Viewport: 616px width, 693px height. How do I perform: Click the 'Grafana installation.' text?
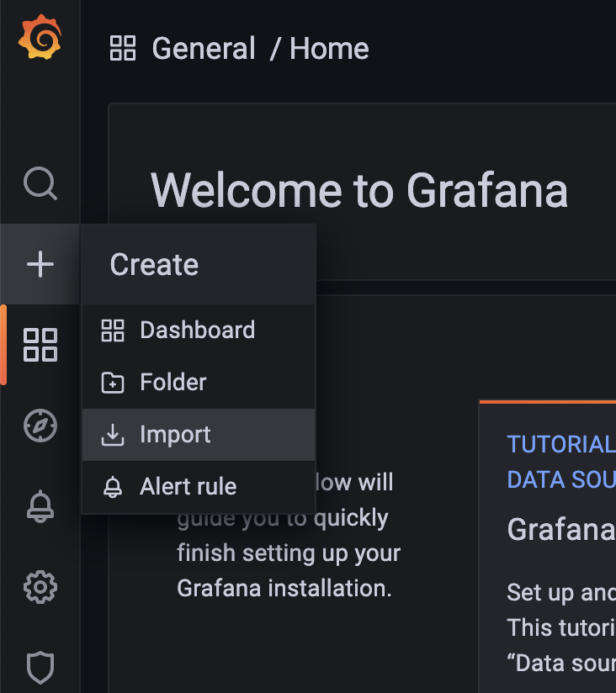[284, 588]
